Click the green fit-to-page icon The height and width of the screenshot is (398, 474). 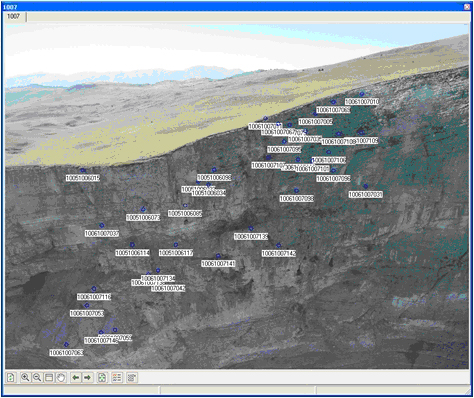[x=102, y=378]
